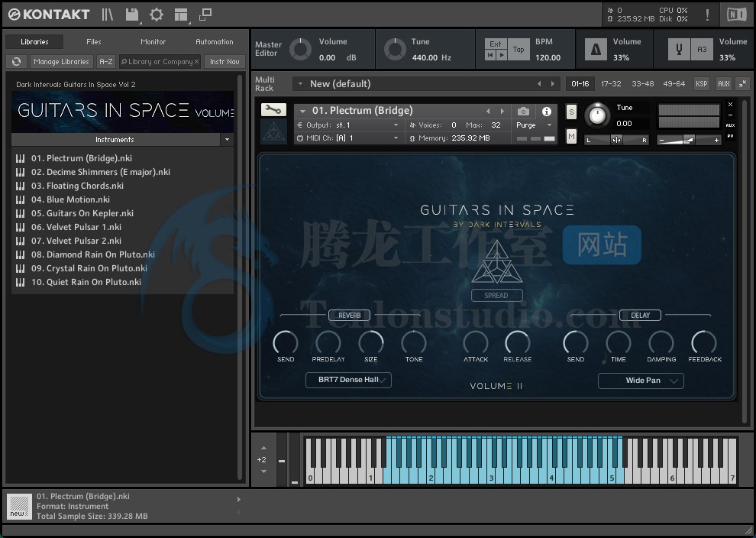Toggle PV button on instrument header
Viewport: 756px width, 538px height.
pos(731,136)
